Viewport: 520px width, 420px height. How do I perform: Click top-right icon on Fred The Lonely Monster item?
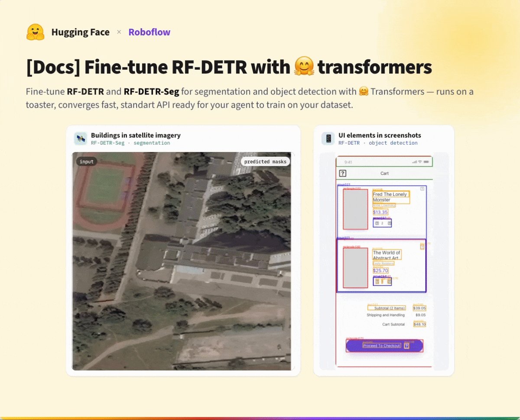point(422,189)
